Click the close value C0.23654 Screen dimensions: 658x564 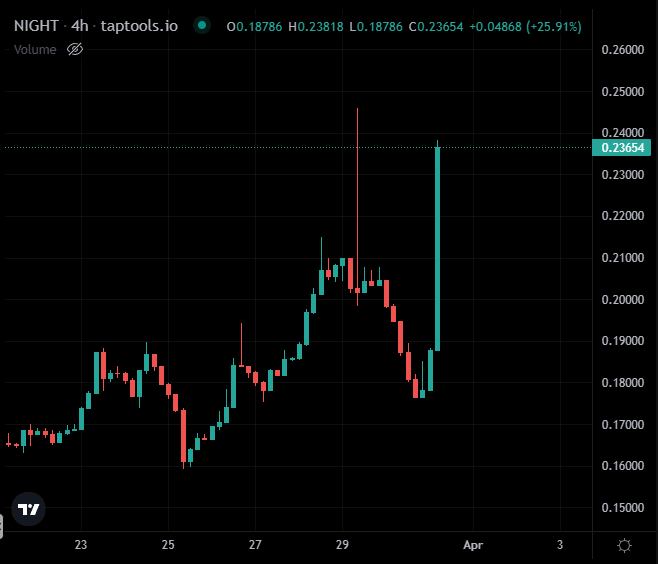pos(436,27)
